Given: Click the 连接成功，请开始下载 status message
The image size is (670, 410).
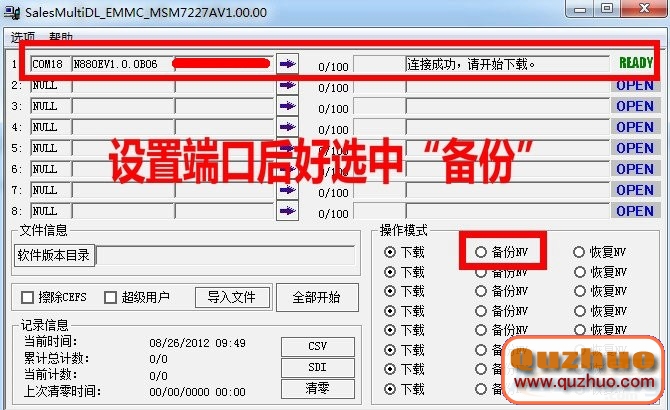Looking at the screenshot, I should point(471,64).
